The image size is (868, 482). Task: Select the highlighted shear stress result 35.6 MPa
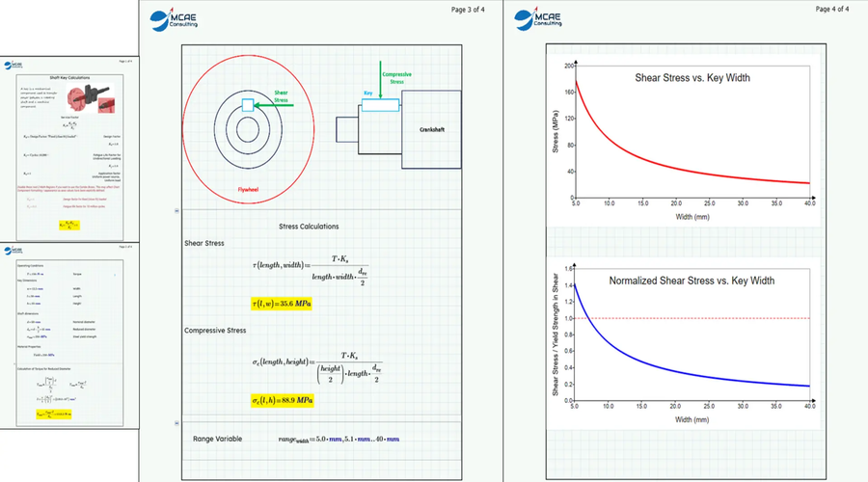tap(282, 303)
